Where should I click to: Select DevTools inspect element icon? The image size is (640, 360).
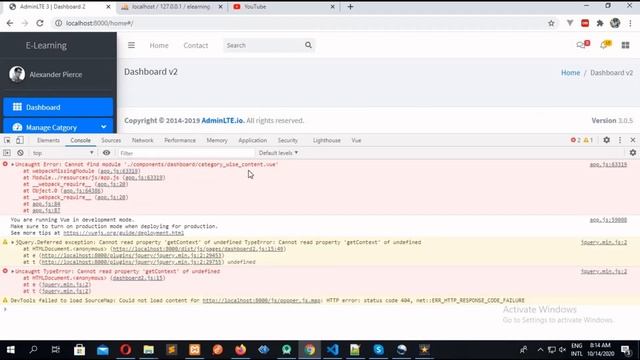point(7,140)
